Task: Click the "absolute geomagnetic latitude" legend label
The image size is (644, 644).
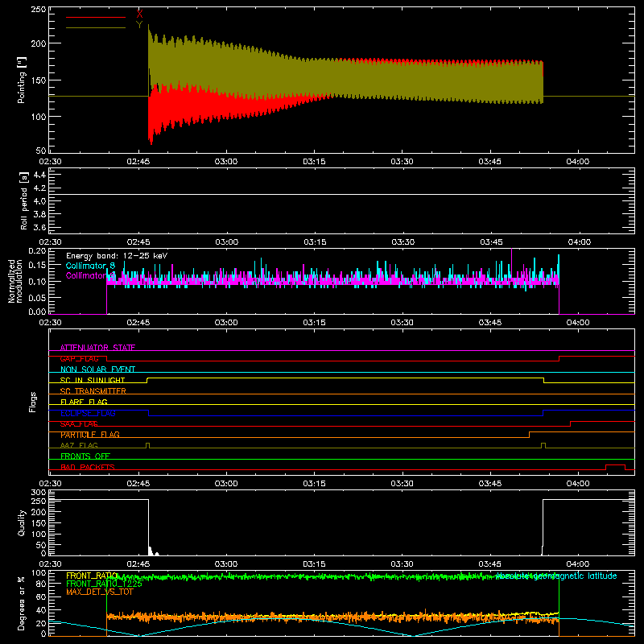Action: pyautogui.click(x=556, y=576)
